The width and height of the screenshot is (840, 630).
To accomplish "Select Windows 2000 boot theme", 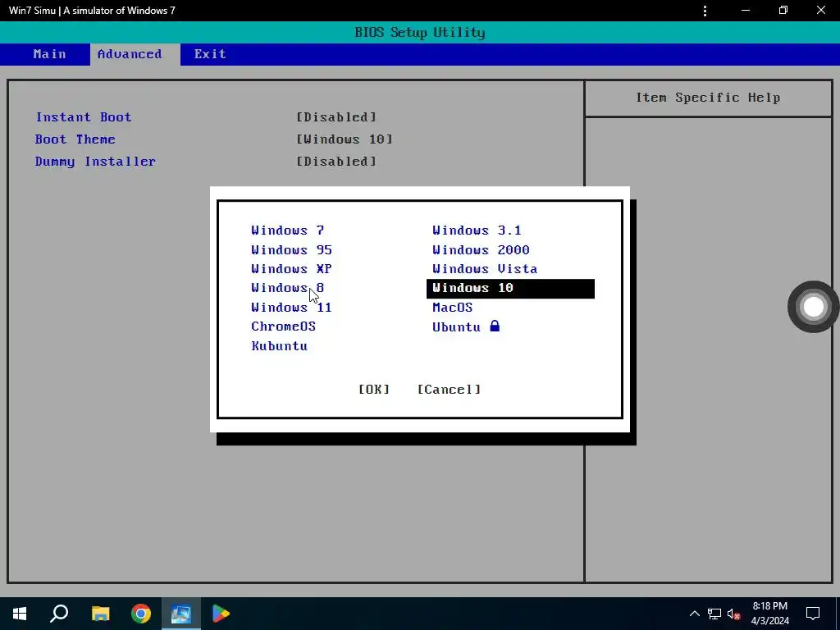I will coord(481,249).
